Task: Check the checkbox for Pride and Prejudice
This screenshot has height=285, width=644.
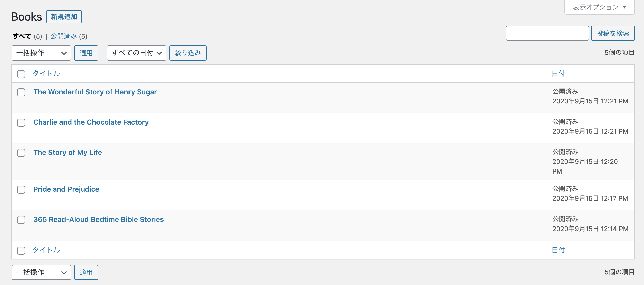Action: tap(21, 190)
